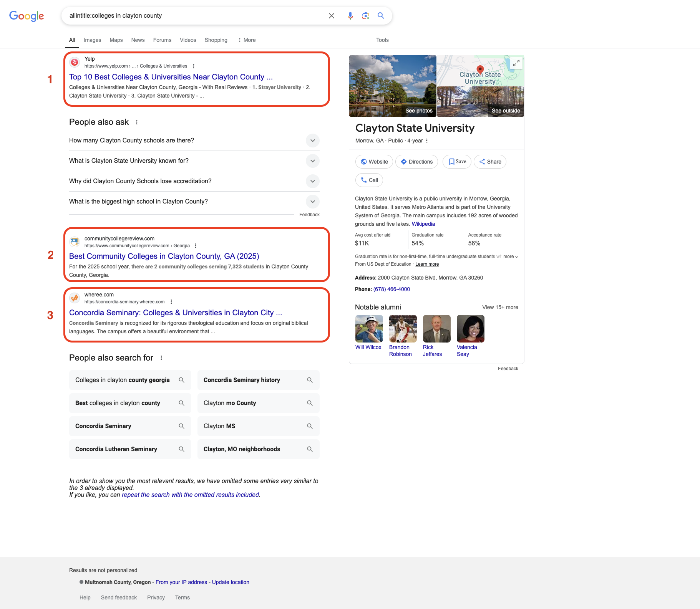This screenshot has width=700, height=609.
Task: Click the magnifying glass search button
Action: [x=381, y=16]
